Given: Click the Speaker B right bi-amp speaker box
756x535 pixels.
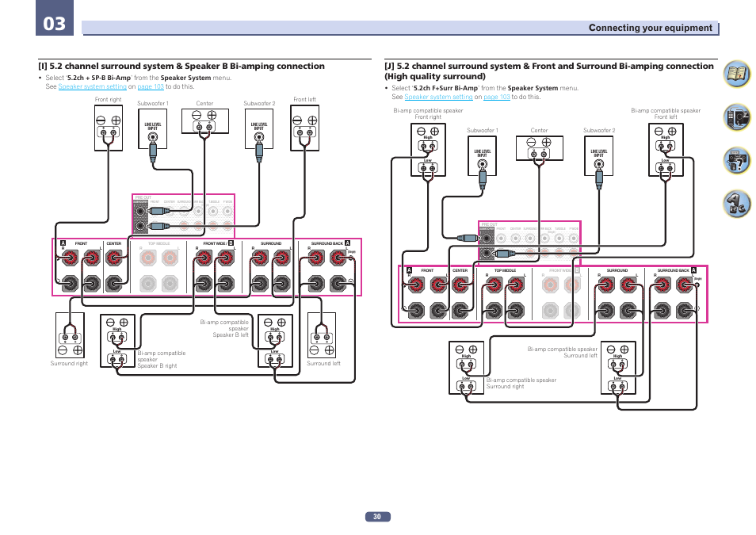Looking at the screenshot, I should [x=117, y=341].
